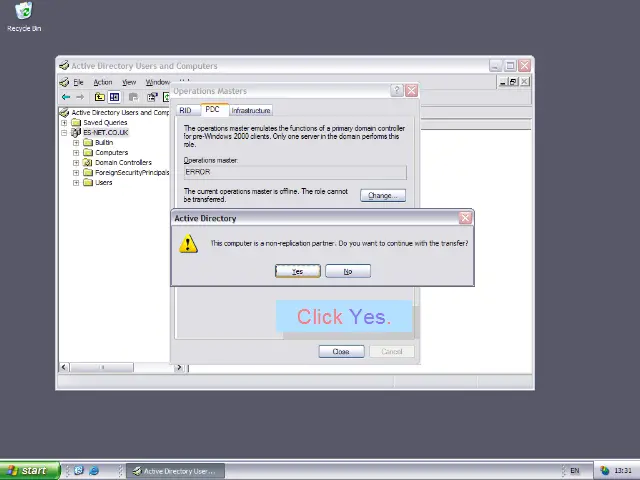The height and width of the screenshot is (480, 640).
Task: Select the ES-NET.CO.UK domain node
Action: (106, 133)
